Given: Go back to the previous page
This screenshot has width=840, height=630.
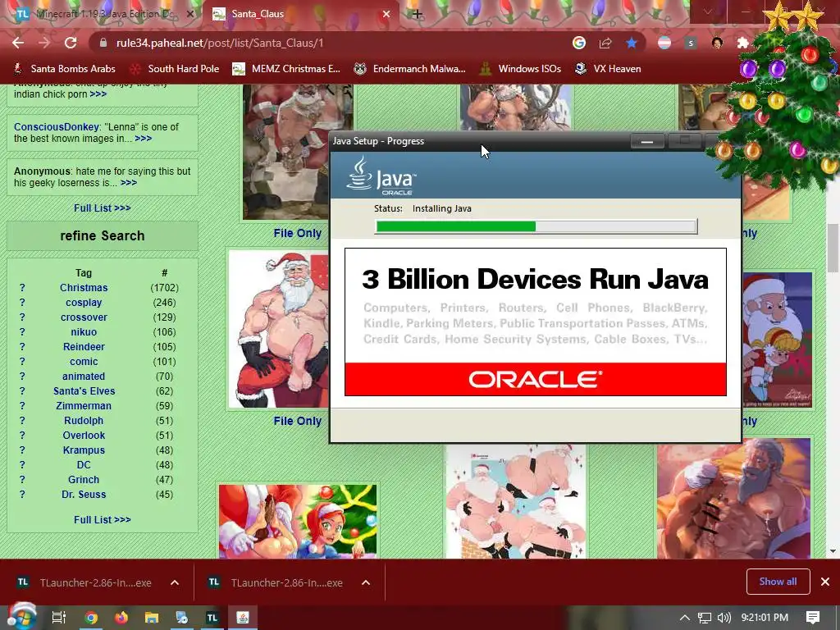Looking at the screenshot, I should [18, 43].
